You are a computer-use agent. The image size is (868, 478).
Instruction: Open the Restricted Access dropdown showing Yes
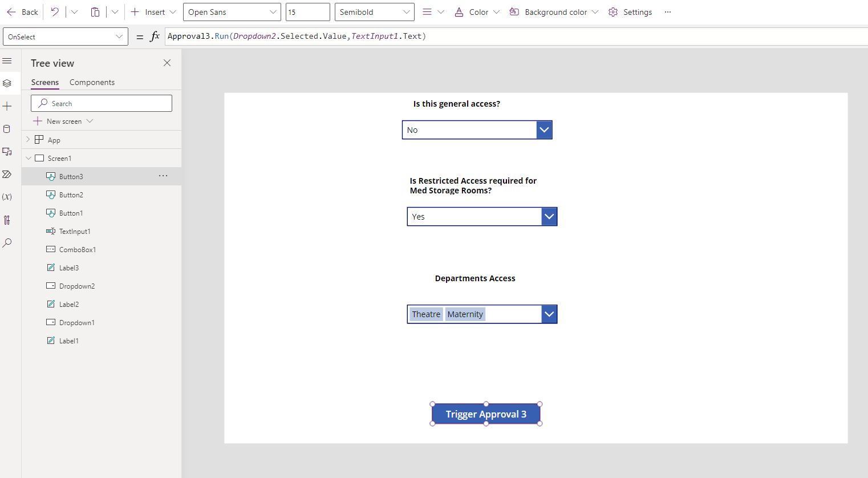coord(482,217)
